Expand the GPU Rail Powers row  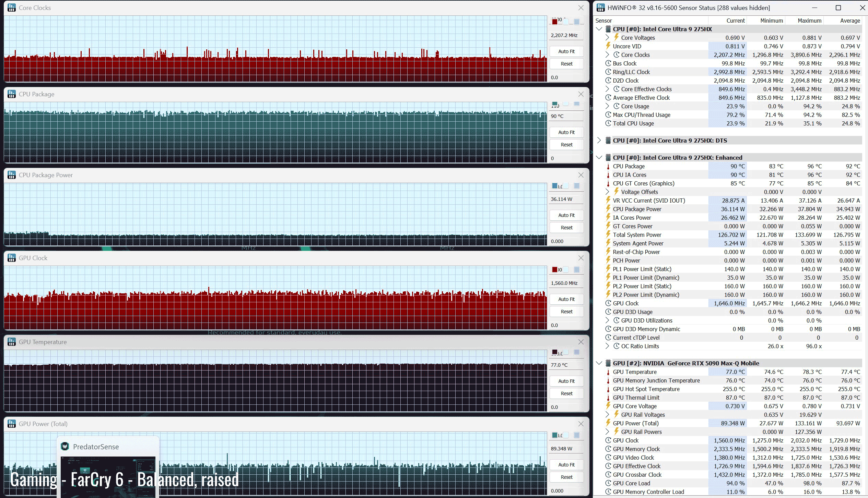[x=607, y=432]
